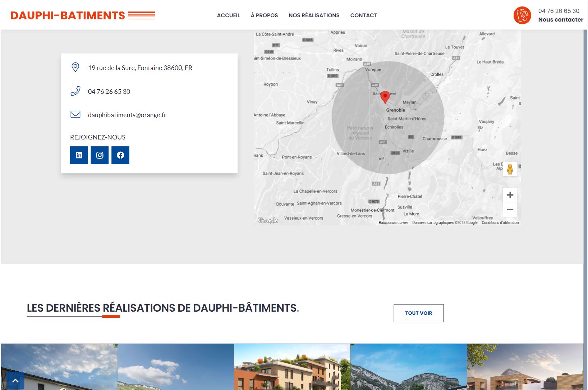Image resolution: width=588 pixels, height=390 pixels.
Task: Click the Voreppe map label
Action: click(x=373, y=70)
